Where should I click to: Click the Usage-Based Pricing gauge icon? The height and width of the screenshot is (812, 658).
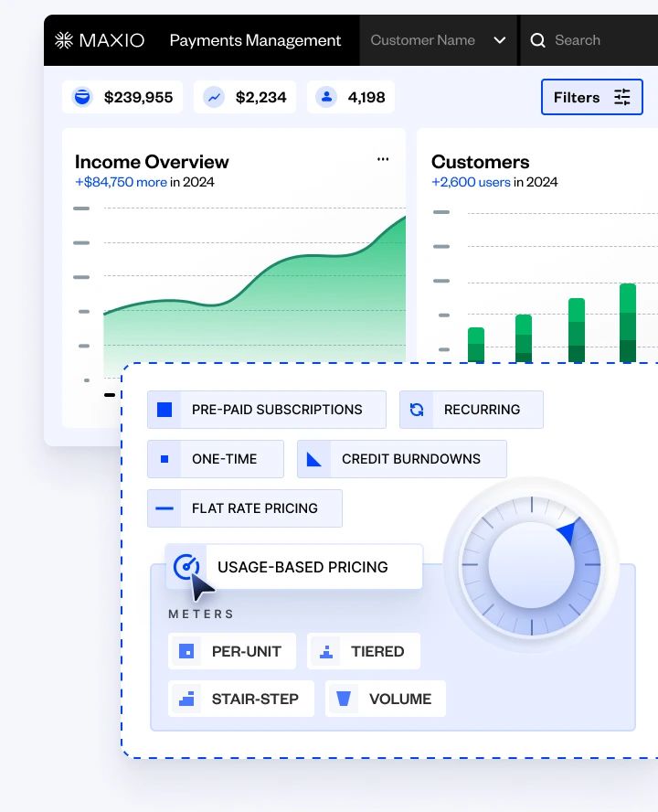click(x=186, y=567)
